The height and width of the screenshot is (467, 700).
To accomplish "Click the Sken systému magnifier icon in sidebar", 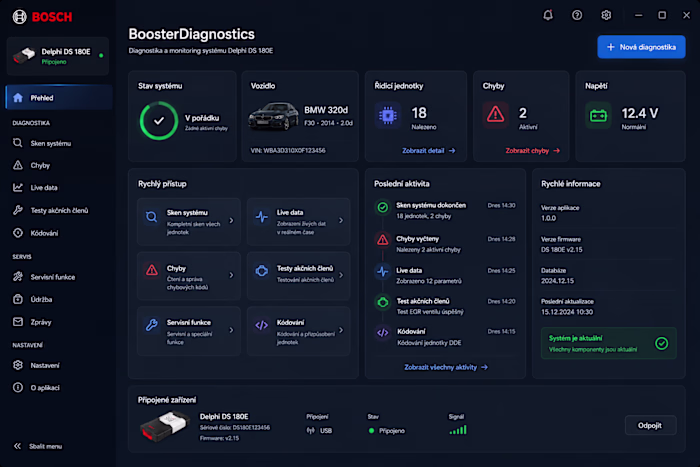I will (17, 143).
